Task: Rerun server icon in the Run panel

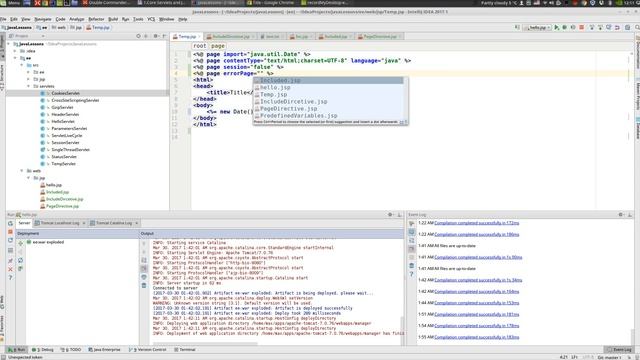Action: pyautogui.click(x=11, y=223)
